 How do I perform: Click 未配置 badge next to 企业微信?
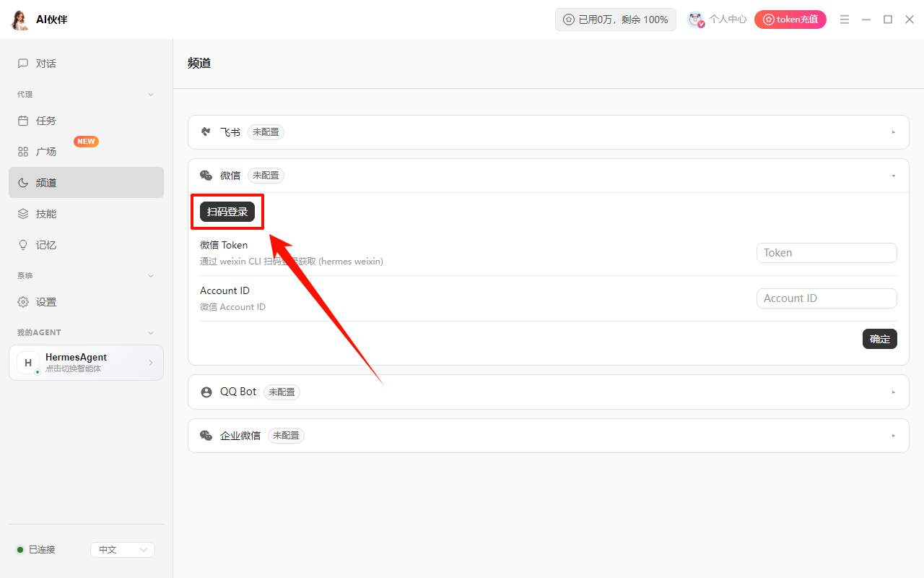tap(286, 436)
